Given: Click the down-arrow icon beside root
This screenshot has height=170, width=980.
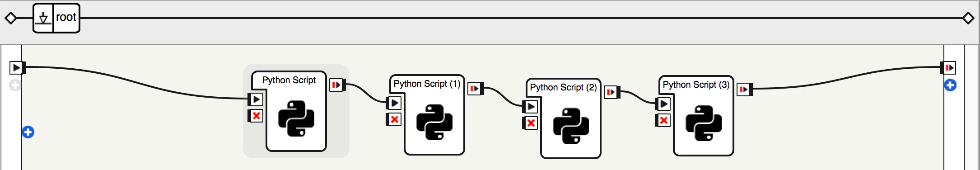Looking at the screenshot, I should (43, 18).
